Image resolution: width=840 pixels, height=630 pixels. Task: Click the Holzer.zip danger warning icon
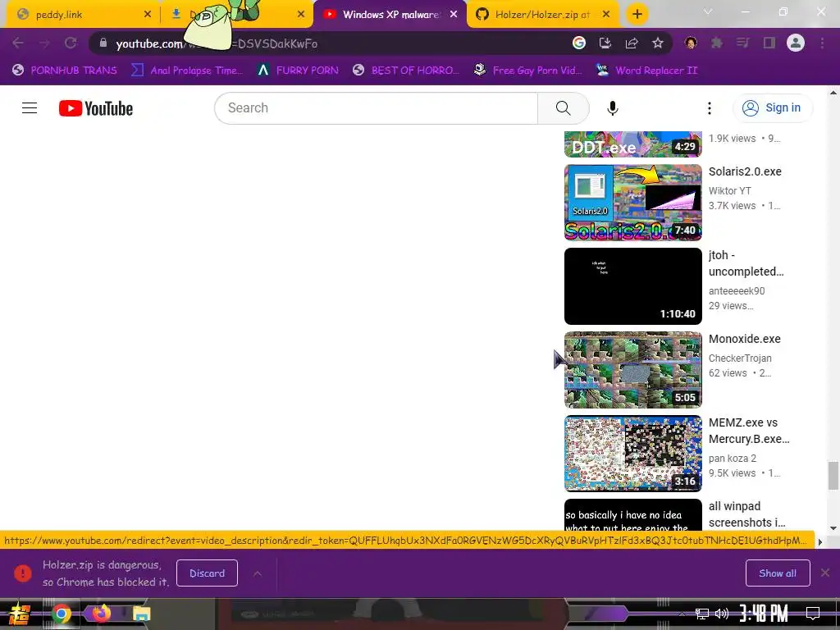click(23, 573)
